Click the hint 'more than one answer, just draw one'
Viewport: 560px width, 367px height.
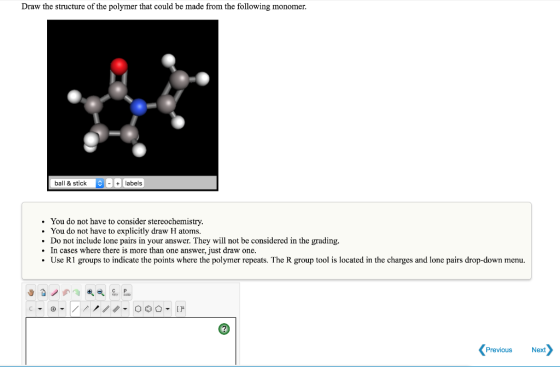click(153, 250)
